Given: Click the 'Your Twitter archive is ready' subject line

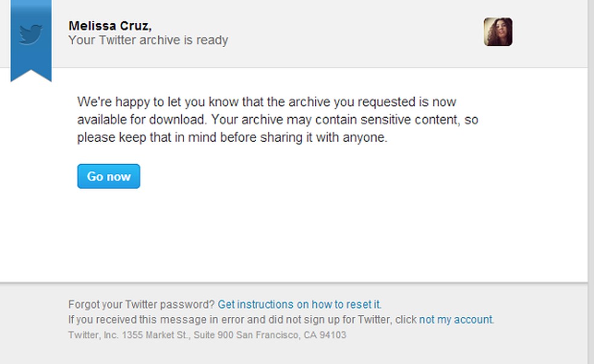Looking at the screenshot, I should tap(148, 40).
